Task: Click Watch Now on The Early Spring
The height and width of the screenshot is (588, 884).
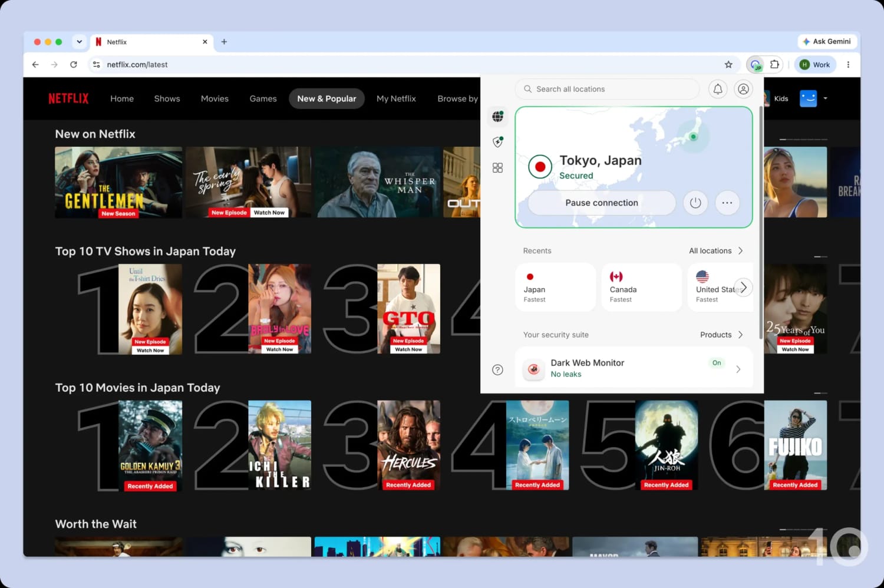Action: (x=269, y=213)
